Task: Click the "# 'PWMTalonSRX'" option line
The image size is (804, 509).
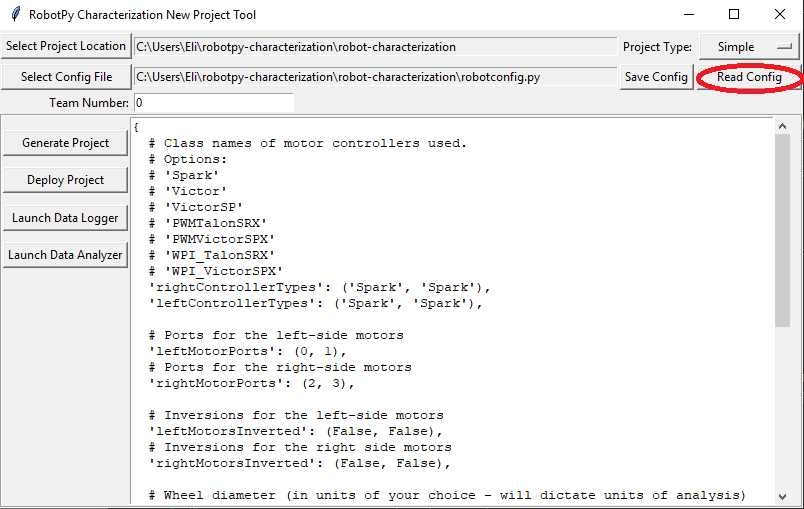Action: [x=208, y=223]
